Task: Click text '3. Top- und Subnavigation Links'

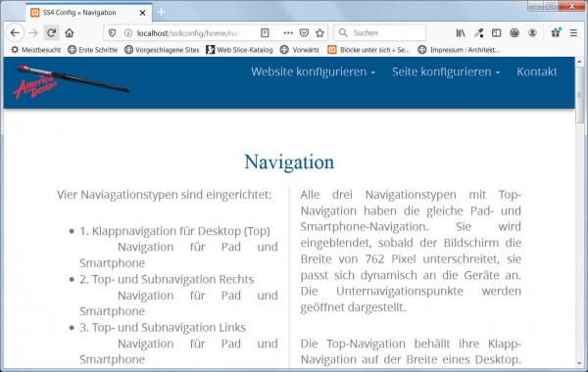Action: point(163,328)
